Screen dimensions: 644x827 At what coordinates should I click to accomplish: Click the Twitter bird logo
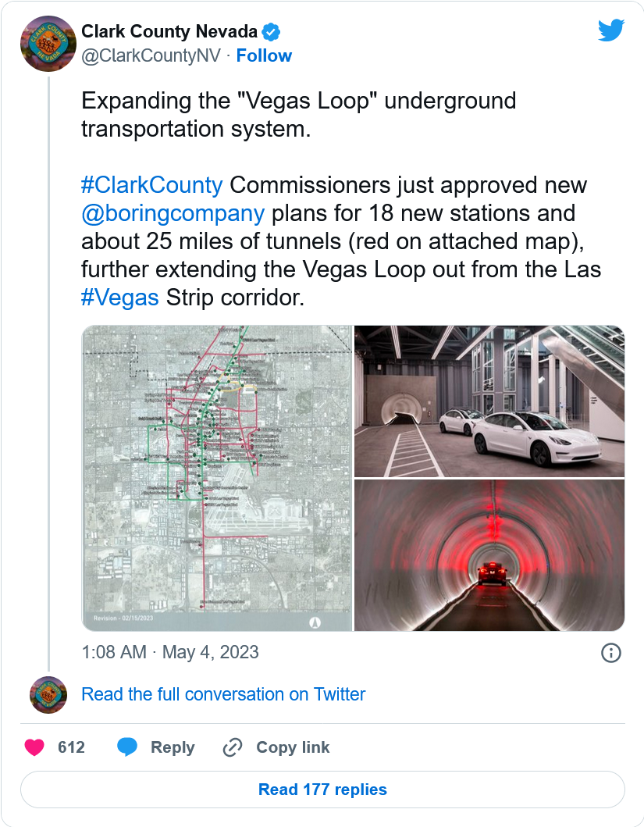pos(610,31)
